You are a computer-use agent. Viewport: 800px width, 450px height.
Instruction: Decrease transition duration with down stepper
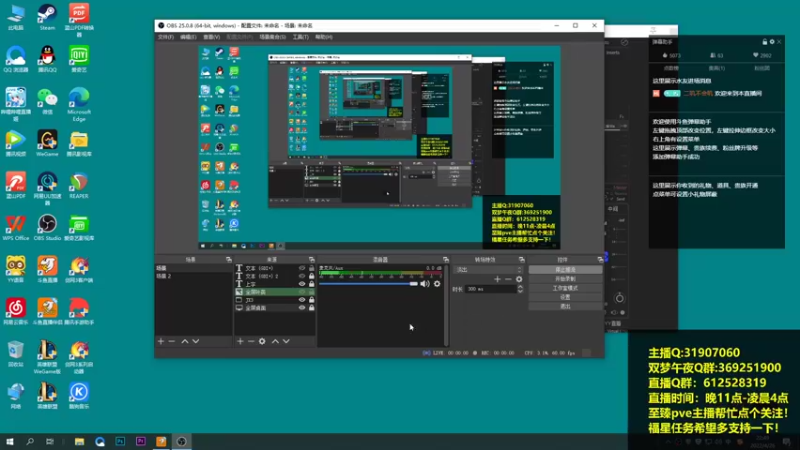click(x=520, y=291)
